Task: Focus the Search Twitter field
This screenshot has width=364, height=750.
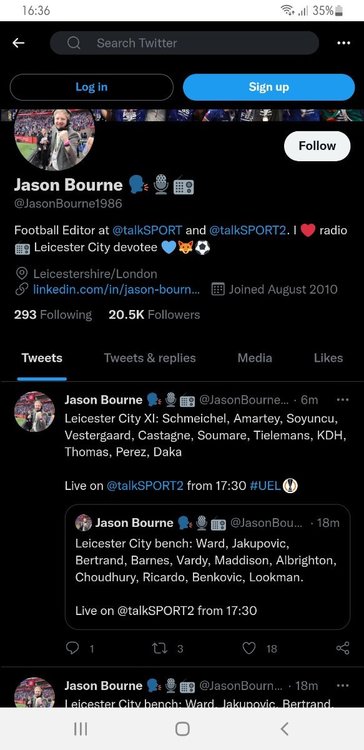Action: click(184, 43)
